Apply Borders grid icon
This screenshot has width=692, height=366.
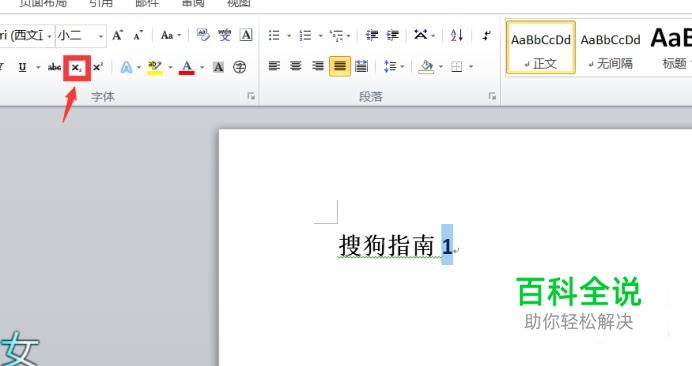[x=457, y=67]
